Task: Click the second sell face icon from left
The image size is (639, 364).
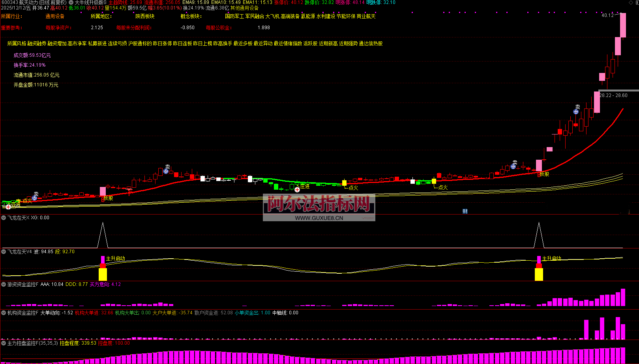Action: click(x=166, y=171)
